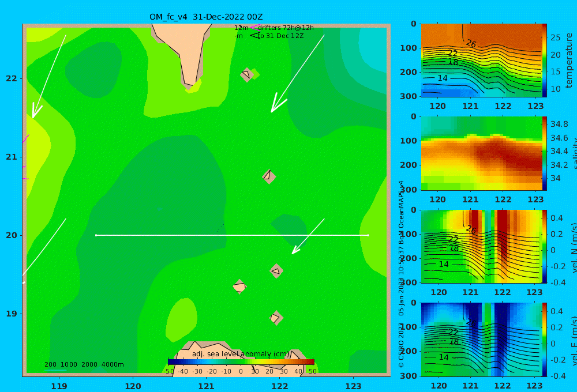Click the 34.2 tick on salinity colorbar
Image resolution: width=577 pixels, height=392 pixels.
click(559, 164)
